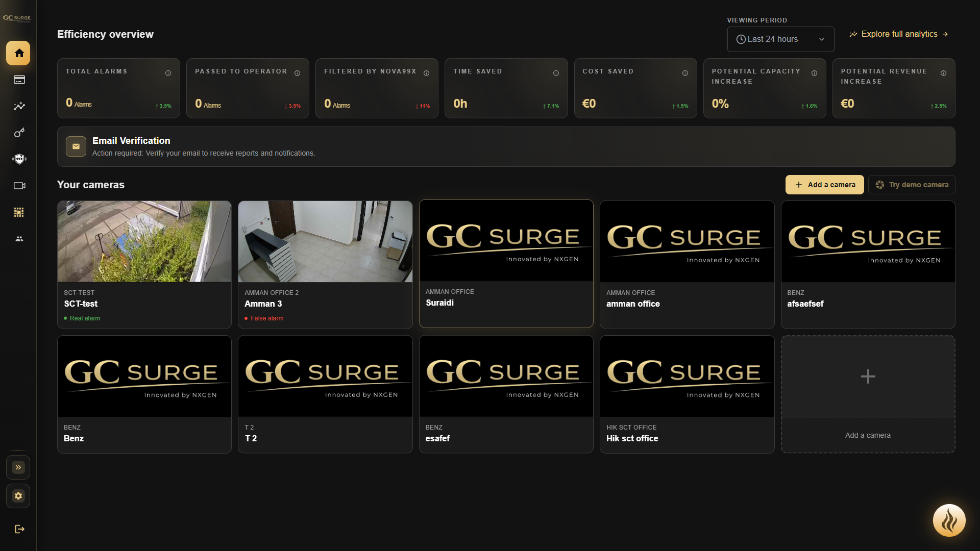Open the Suraidi camera card
Viewport: 980px width, 551px height.
506,264
